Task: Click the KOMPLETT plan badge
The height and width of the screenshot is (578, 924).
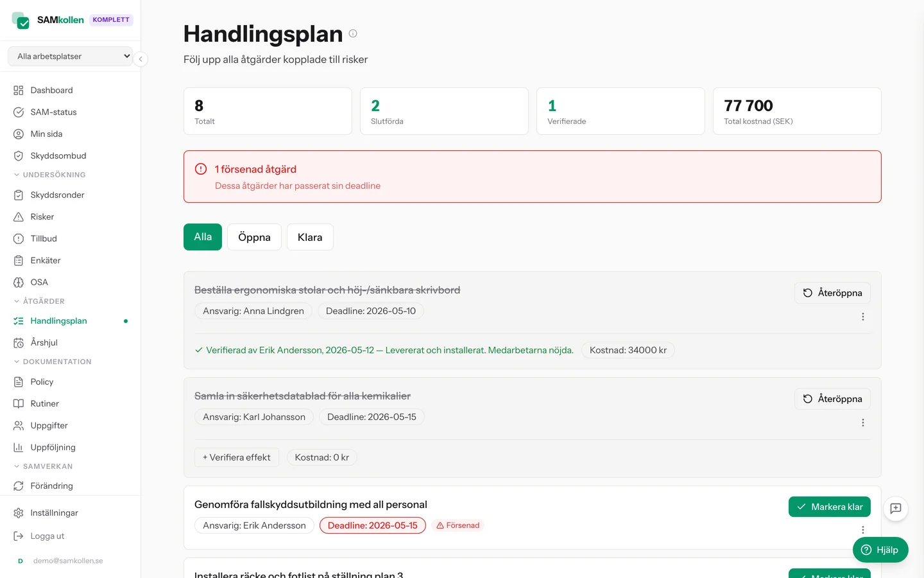Action: pos(111,20)
